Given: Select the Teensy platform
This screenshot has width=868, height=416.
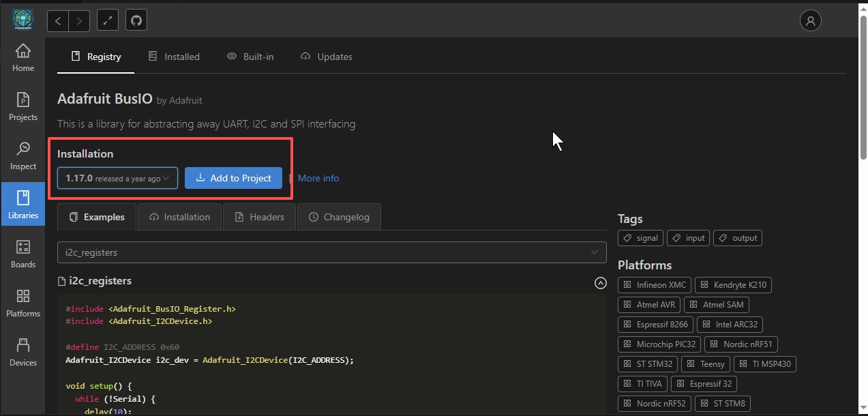Looking at the screenshot, I should [x=706, y=363].
